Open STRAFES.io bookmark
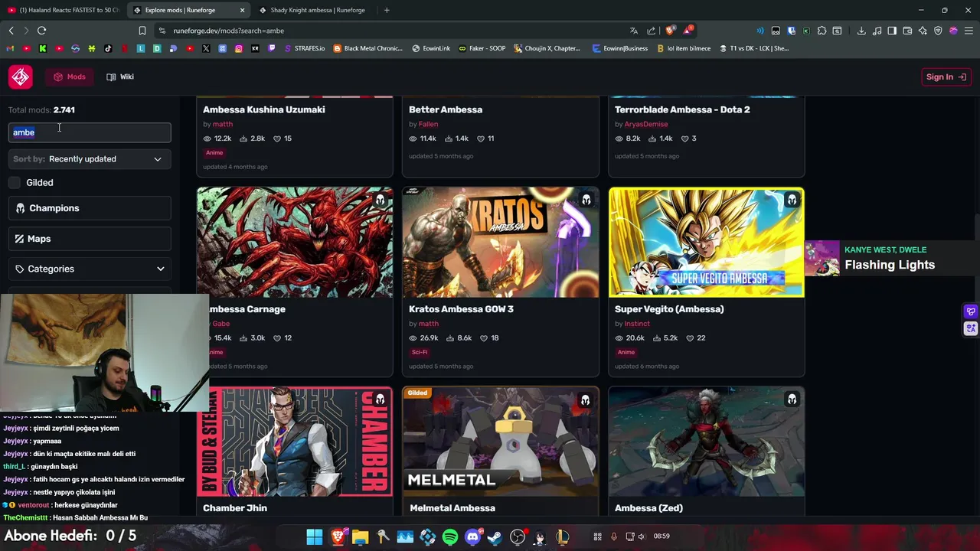This screenshot has height=551, width=980. pos(304,48)
